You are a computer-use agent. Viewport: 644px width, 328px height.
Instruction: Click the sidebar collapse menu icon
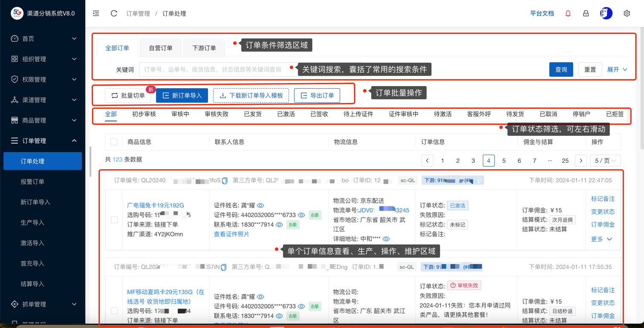[96, 14]
